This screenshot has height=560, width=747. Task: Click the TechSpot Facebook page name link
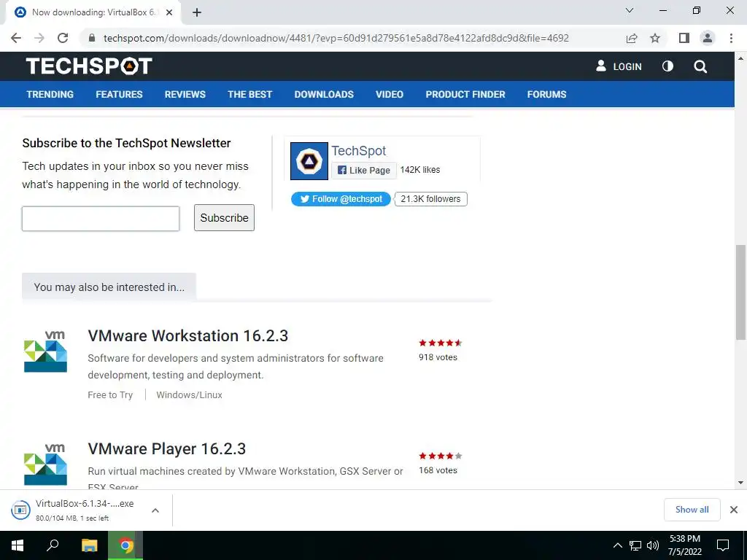point(359,150)
